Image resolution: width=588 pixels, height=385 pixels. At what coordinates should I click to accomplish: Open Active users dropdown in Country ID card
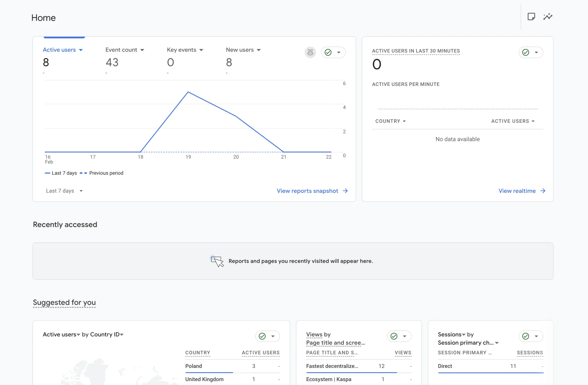point(61,335)
